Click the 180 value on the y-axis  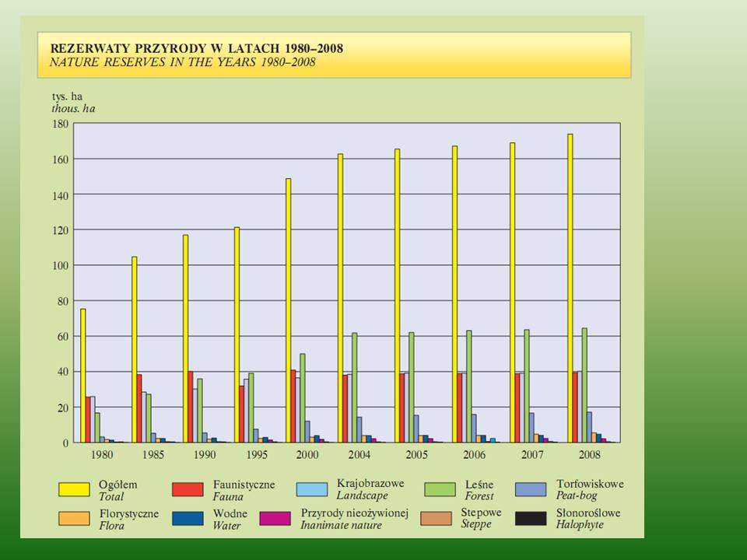pos(60,124)
